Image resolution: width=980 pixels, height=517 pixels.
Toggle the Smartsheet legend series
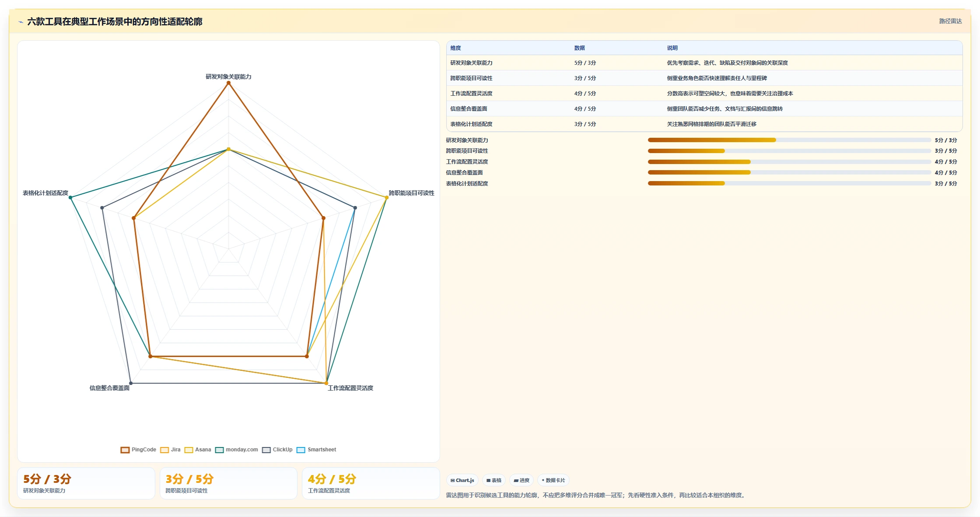pos(316,450)
